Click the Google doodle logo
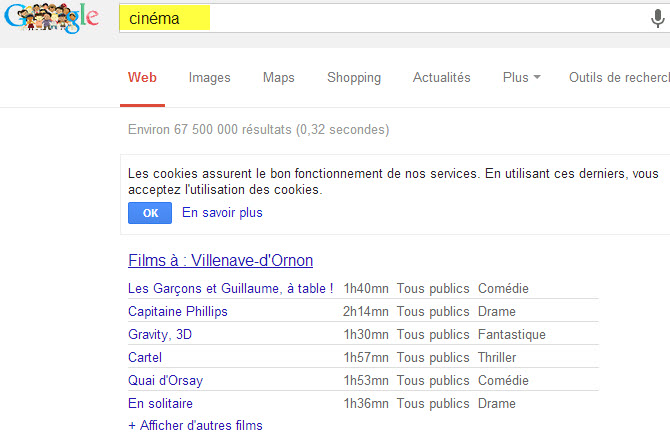Screen dimensions: 670x442 coord(52,18)
